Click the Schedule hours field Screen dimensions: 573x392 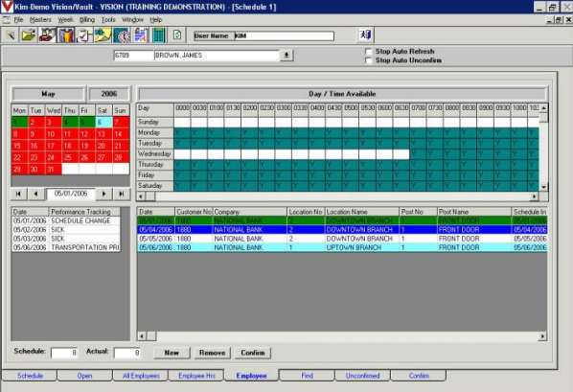tap(64, 353)
